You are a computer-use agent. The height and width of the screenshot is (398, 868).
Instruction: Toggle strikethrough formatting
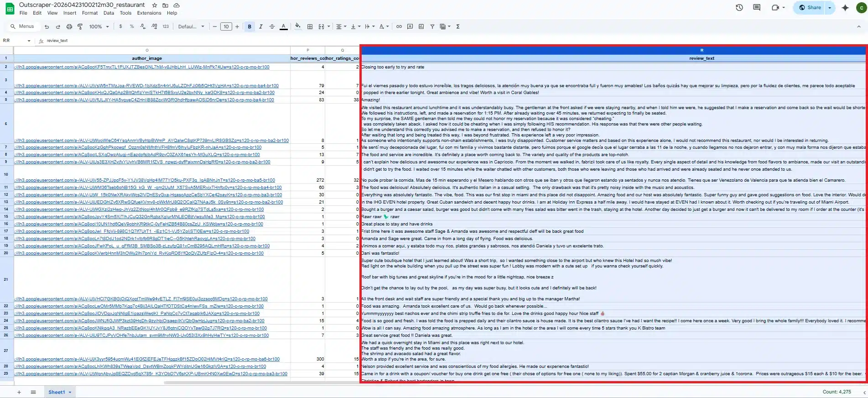(272, 26)
